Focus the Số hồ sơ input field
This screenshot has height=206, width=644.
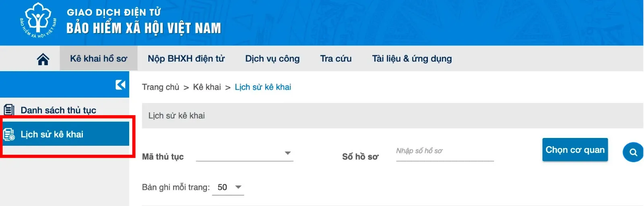[x=444, y=151]
